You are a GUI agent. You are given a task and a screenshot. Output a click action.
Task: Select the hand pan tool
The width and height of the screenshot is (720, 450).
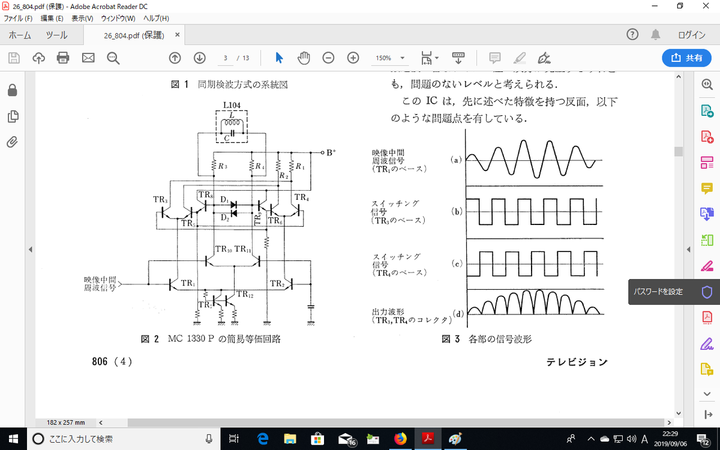tap(303, 57)
